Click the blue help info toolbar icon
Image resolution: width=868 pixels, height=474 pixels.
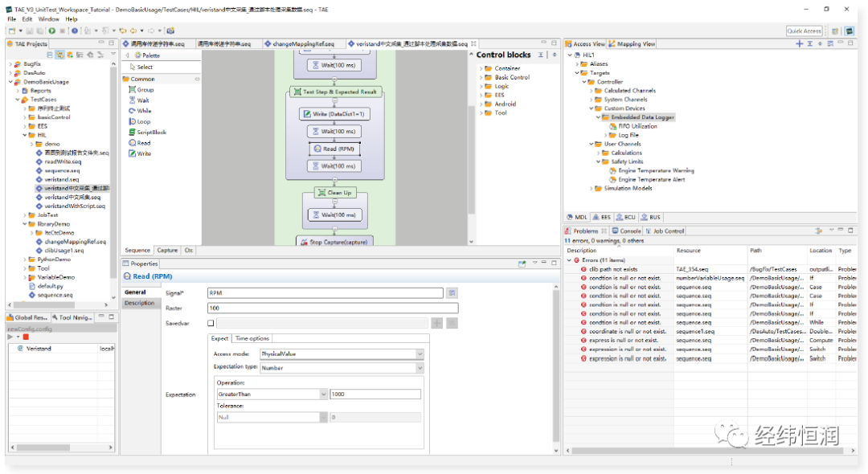75,31
